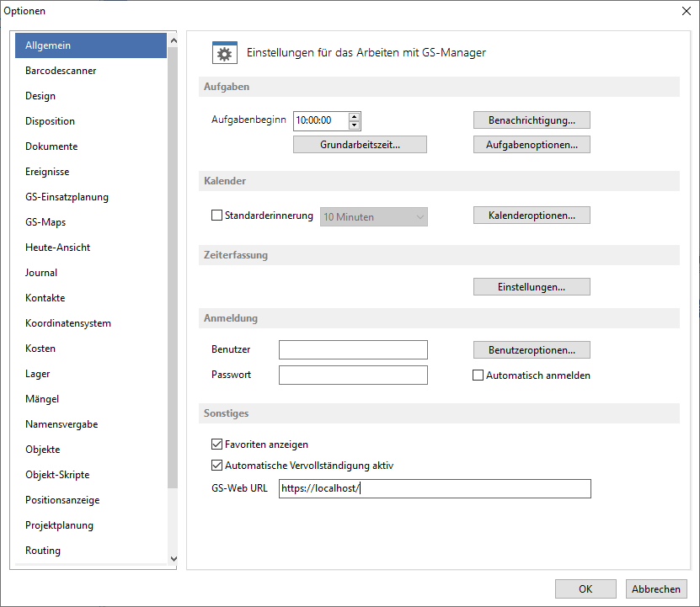The image size is (700, 607).
Task: Select GS-Maps in the list
Action: [91, 221]
